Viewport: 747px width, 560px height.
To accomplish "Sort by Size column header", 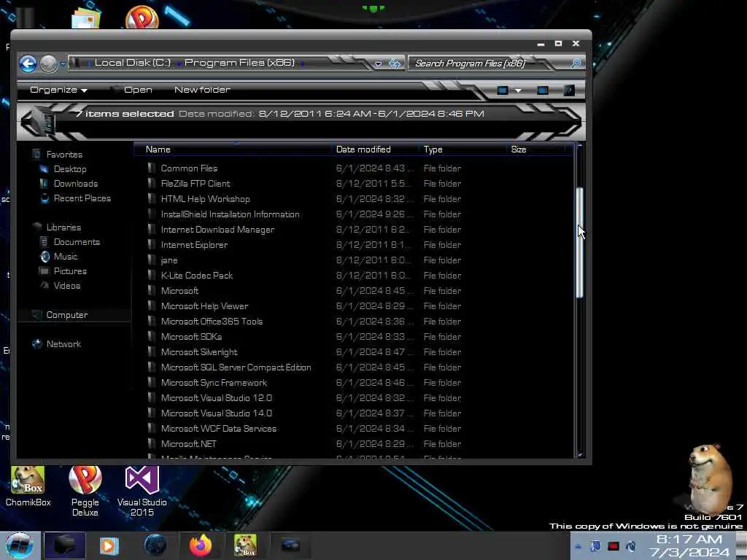I will pyautogui.click(x=536, y=149).
